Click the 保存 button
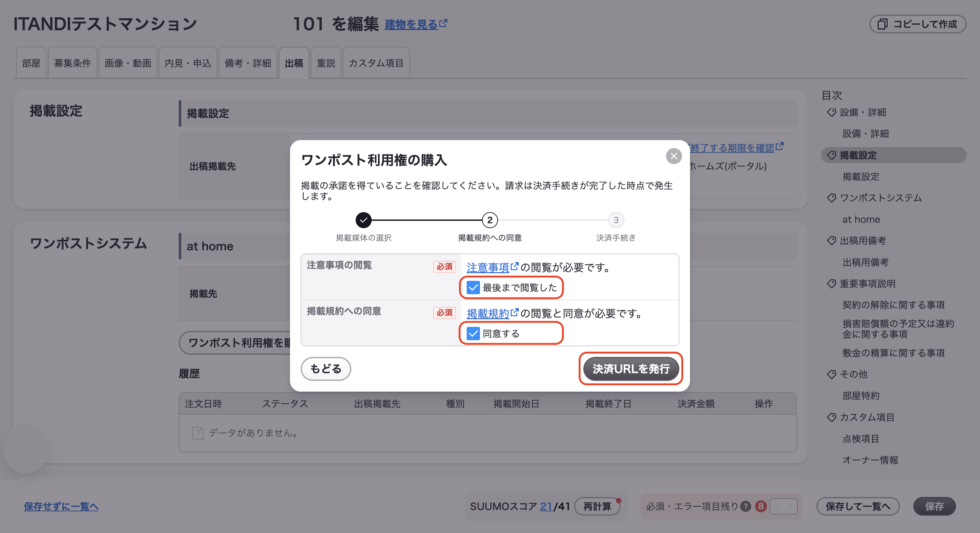980x533 pixels. coord(934,506)
